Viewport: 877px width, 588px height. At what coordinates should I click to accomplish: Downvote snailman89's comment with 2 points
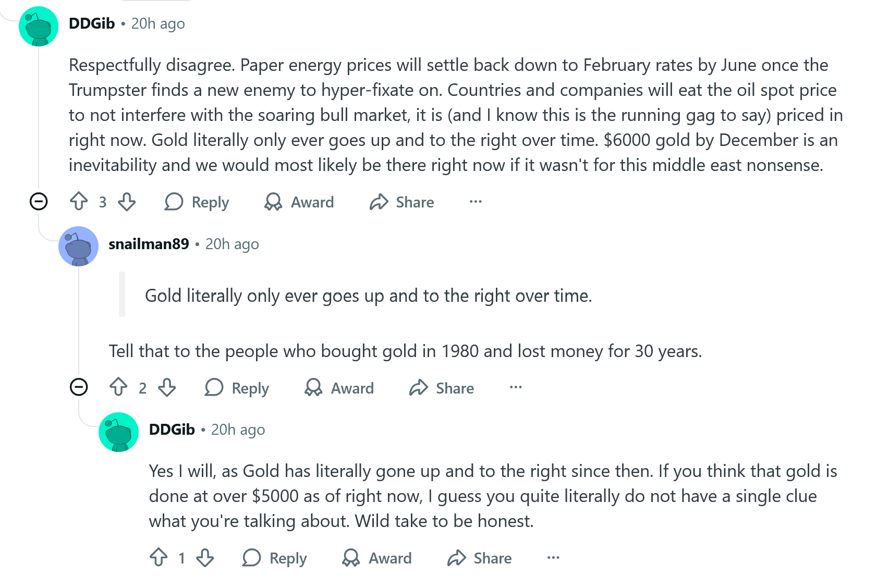(x=167, y=387)
